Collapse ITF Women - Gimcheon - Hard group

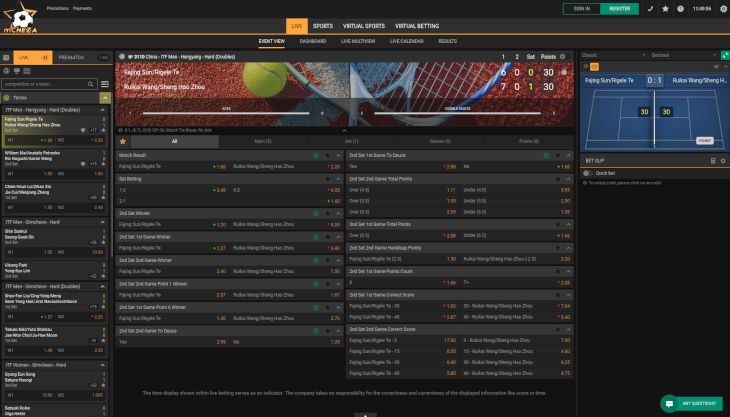[102, 365]
